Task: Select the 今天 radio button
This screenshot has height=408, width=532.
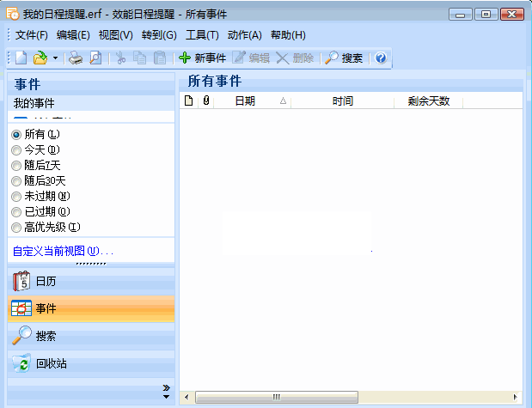Action: [x=16, y=149]
